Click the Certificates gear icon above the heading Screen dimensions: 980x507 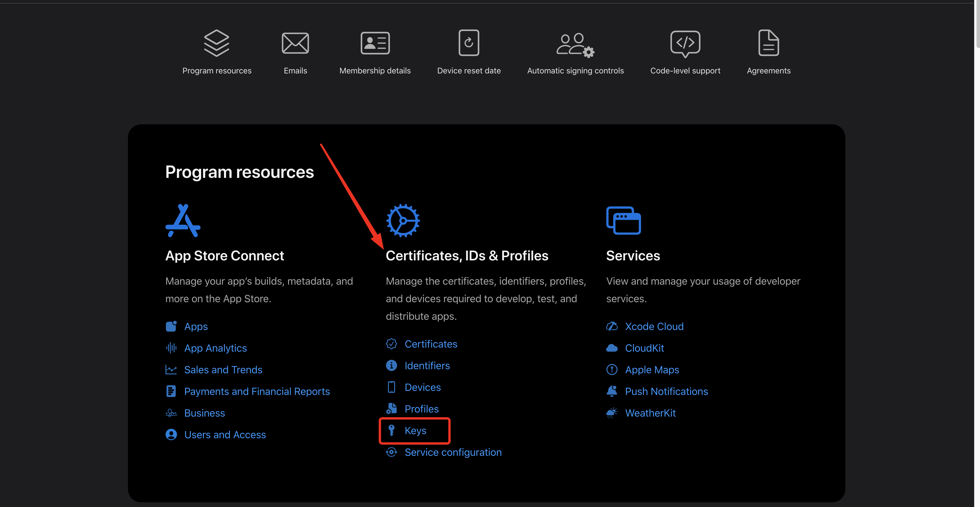pyautogui.click(x=403, y=220)
